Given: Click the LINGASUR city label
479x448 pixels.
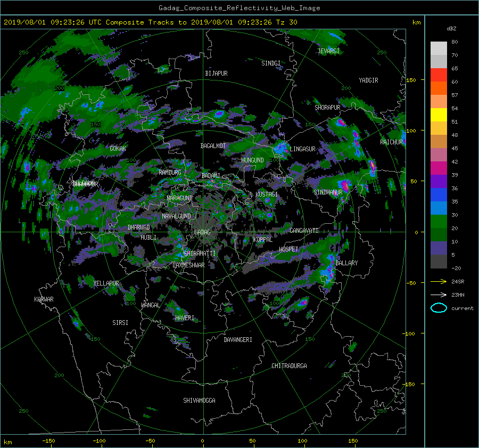Looking at the screenshot, I should pyautogui.click(x=302, y=149).
